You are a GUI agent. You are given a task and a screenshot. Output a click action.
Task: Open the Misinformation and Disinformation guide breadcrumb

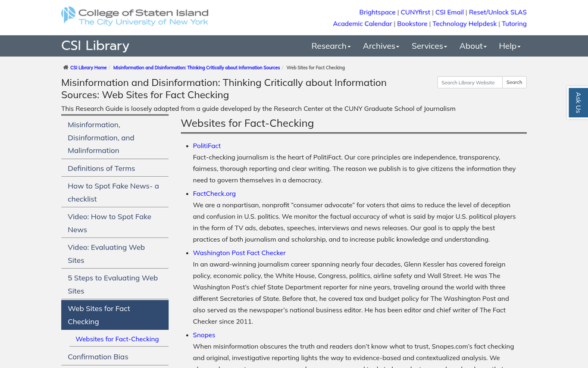click(196, 67)
